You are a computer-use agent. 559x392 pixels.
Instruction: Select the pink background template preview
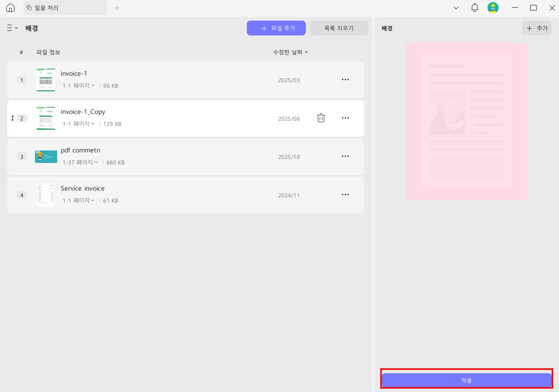coord(467,121)
